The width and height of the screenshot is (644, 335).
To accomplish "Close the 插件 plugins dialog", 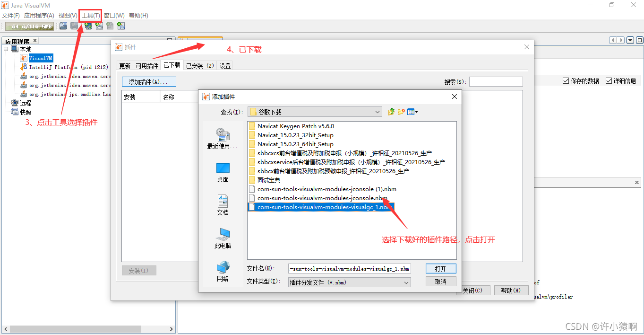I will pyautogui.click(x=527, y=47).
